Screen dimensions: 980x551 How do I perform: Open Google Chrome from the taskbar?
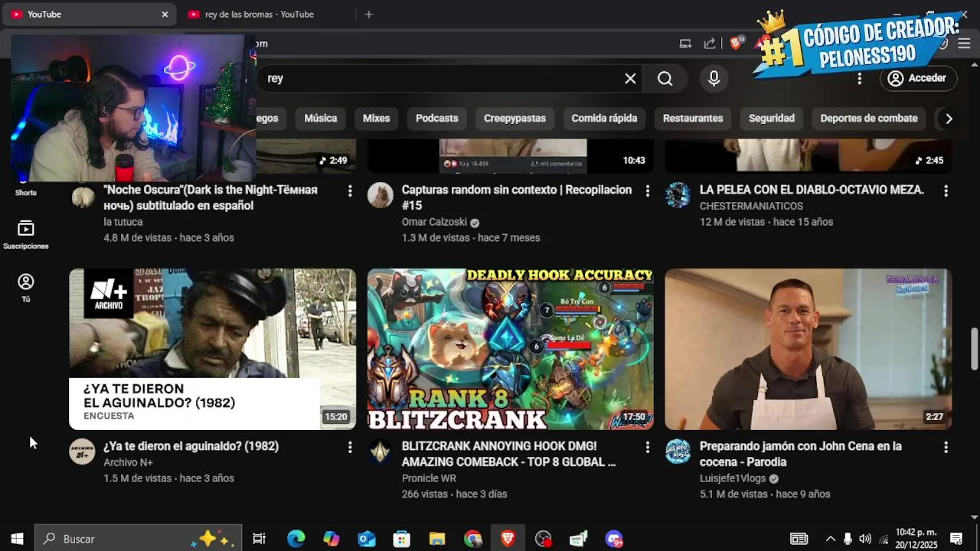click(472, 539)
